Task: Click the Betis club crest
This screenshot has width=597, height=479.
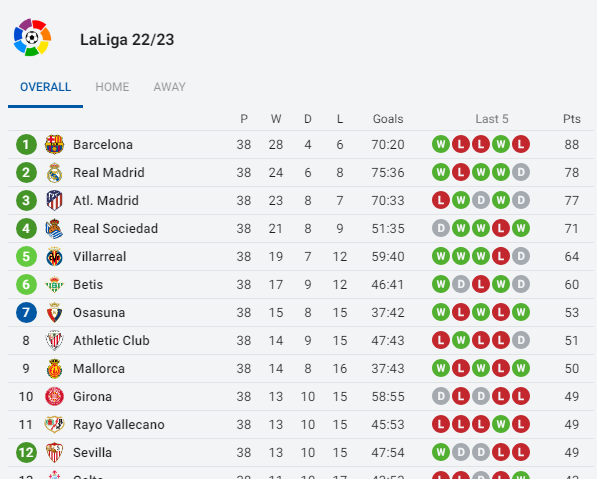Action: [54, 284]
